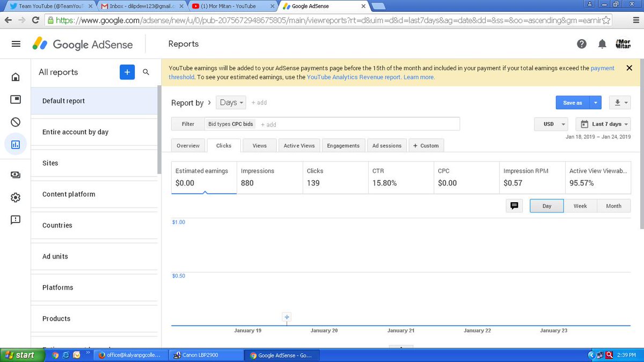This screenshot has width=644, height=362.
Task: Select Week chart granularity
Action: point(580,205)
